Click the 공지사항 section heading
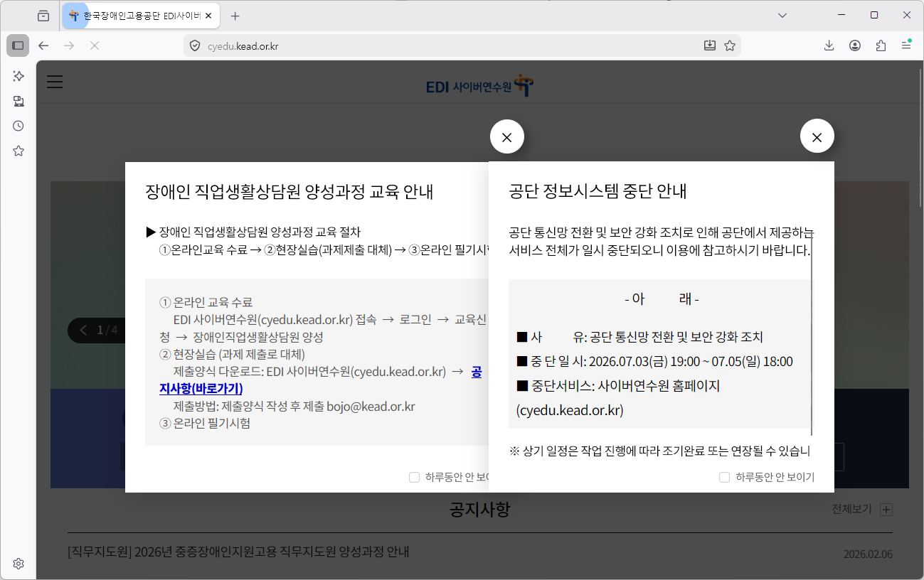Viewport: 924px width, 580px height. click(x=480, y=510)
